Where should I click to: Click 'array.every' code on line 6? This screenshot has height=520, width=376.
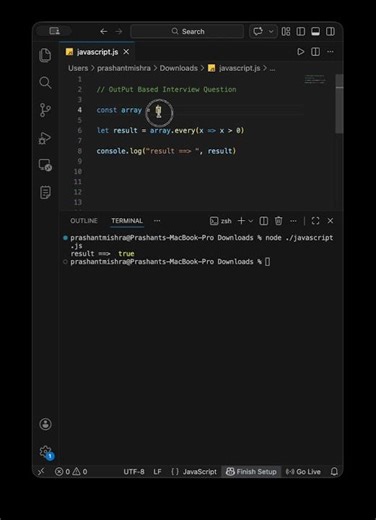172,131
